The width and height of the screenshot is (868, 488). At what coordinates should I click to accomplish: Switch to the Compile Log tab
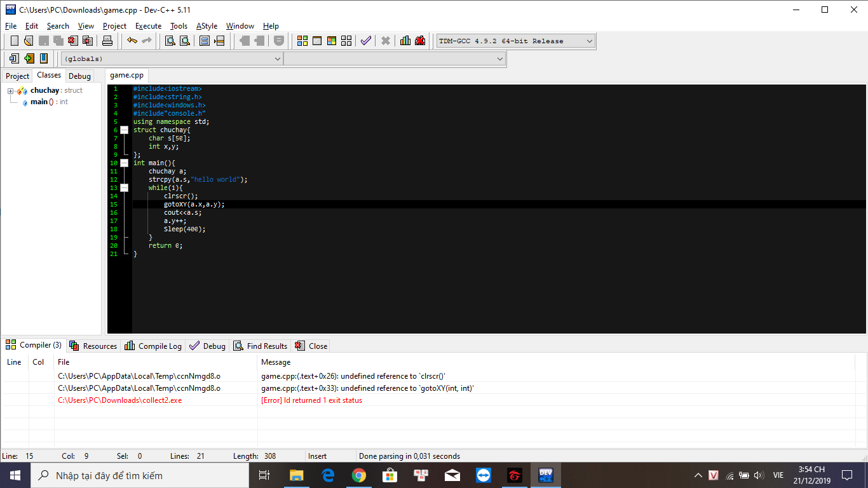point(153,346)
